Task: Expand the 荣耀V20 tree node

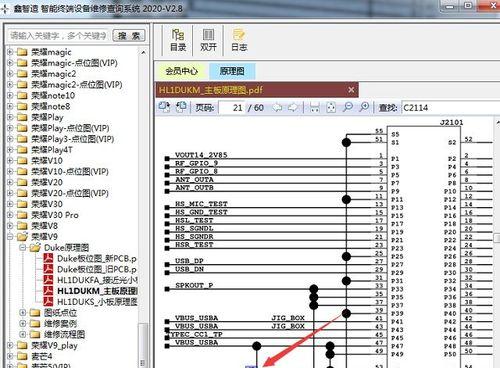Action: point(10,182)
